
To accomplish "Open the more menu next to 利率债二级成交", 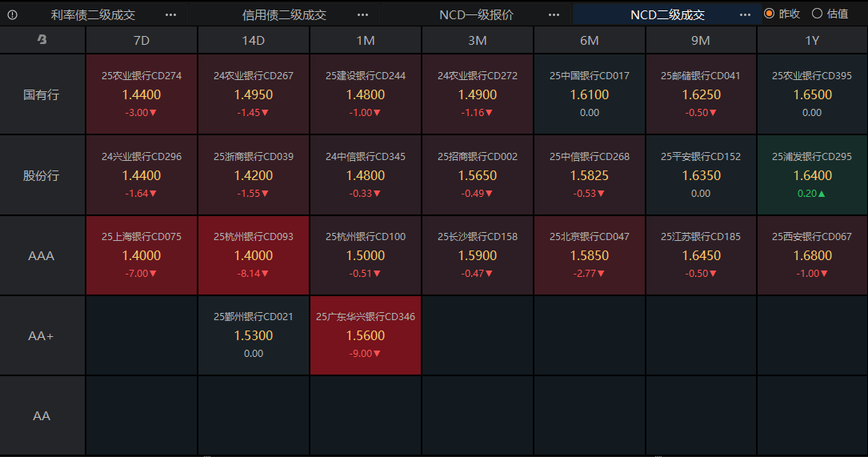I will (170, 15).
